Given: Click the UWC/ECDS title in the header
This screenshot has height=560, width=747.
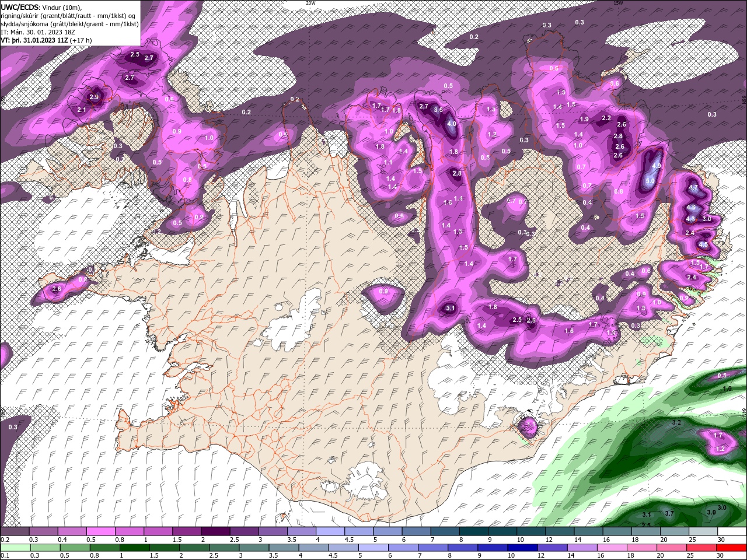Looking at the screenshot, I should coord(19,6).
